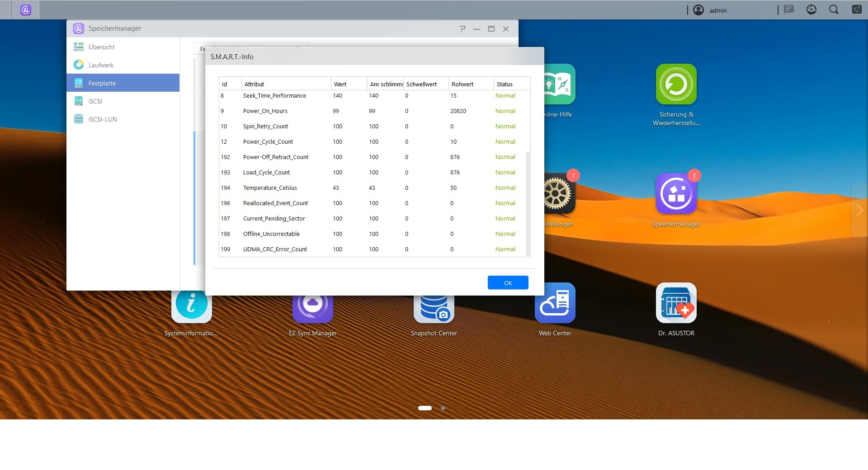Click the Status column header
This screenshot has width=868, height=470.
pyautogui.click(x=512, y=84)
